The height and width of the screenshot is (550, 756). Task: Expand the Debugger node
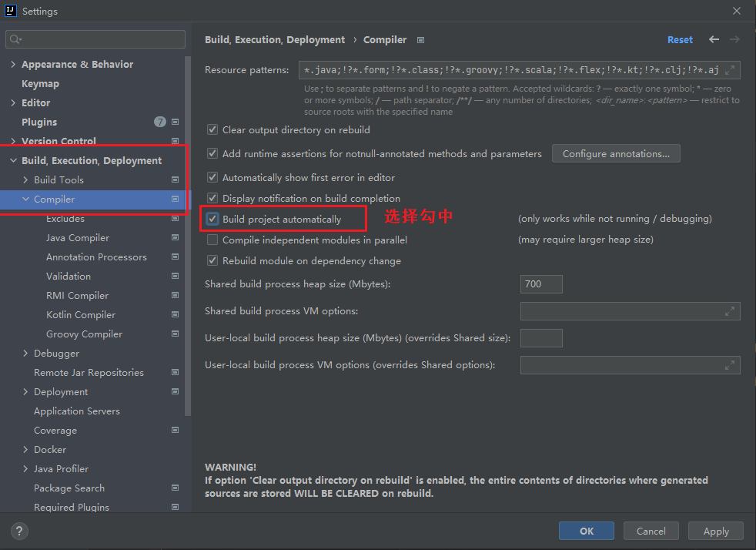tap(25, 353)
